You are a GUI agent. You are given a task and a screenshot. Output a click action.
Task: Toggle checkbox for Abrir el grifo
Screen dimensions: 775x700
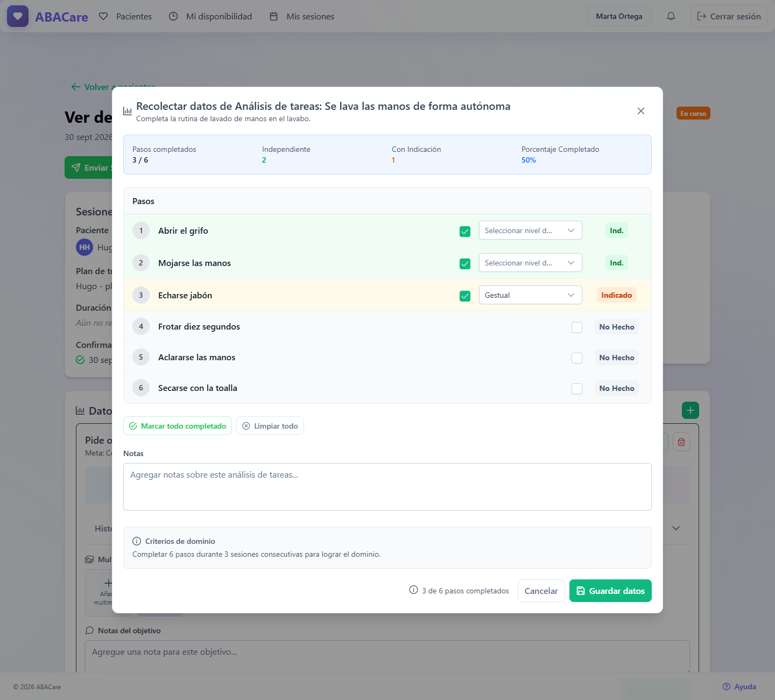point(465,232)
